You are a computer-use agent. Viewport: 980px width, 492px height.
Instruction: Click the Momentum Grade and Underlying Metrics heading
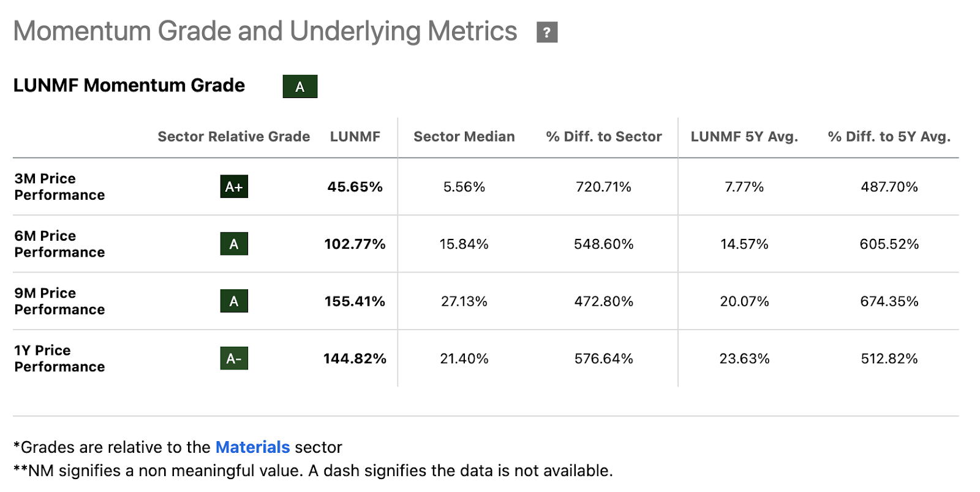pyautogui.click(x=265, y=31)
